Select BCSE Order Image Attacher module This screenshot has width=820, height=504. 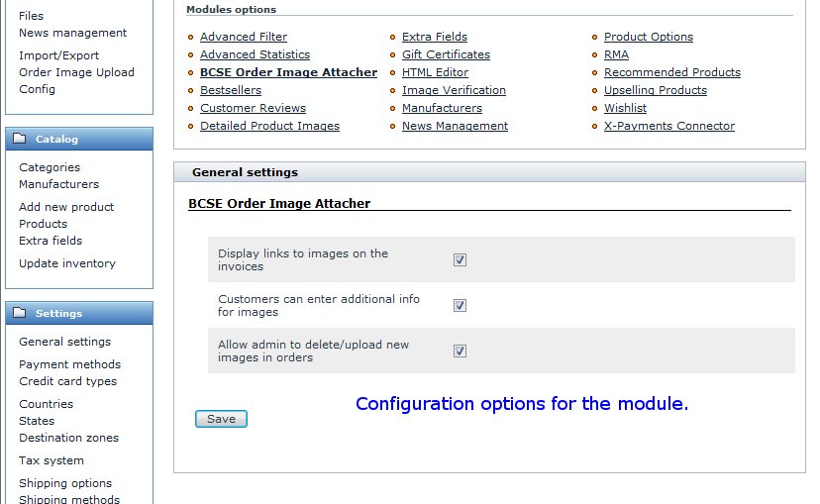click(x=288, y=72)
